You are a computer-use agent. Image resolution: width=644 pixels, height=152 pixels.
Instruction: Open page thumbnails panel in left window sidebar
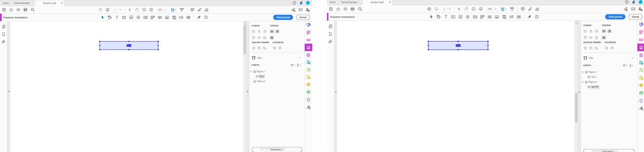point(4,27)
